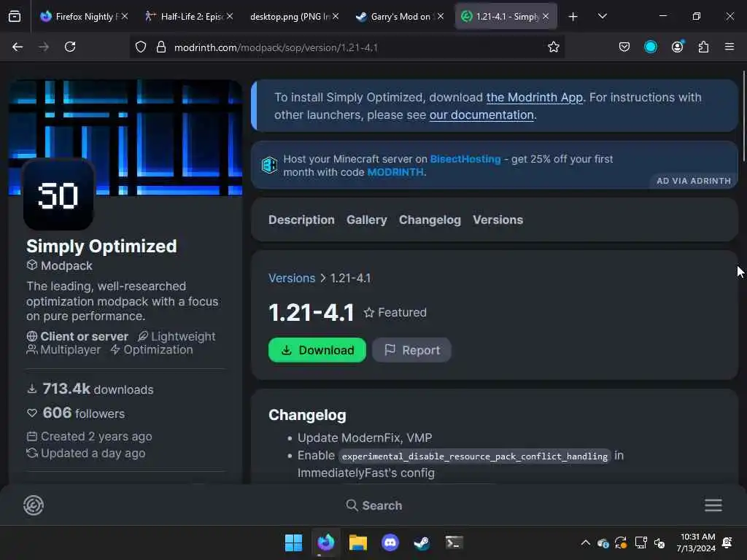Open a new browser tab
This screenshot has height=560, width=747.
coord(573,17)
